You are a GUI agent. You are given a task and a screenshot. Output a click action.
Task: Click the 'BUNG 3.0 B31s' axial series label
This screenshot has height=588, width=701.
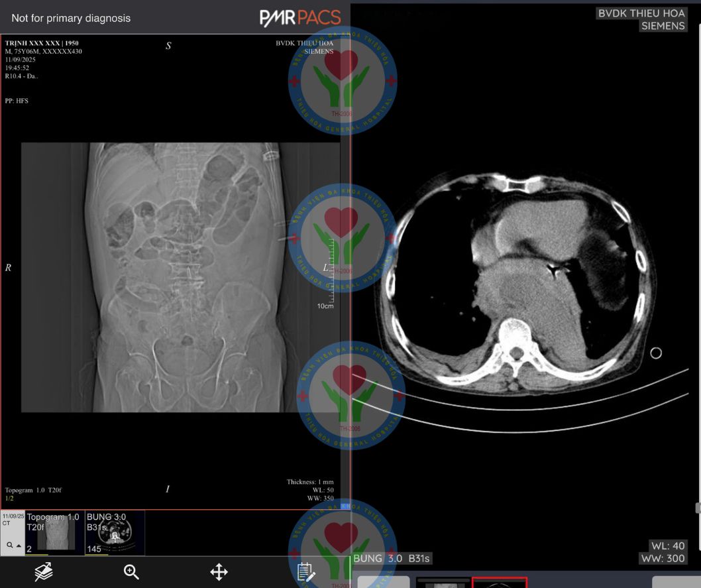tap(391, 558)
